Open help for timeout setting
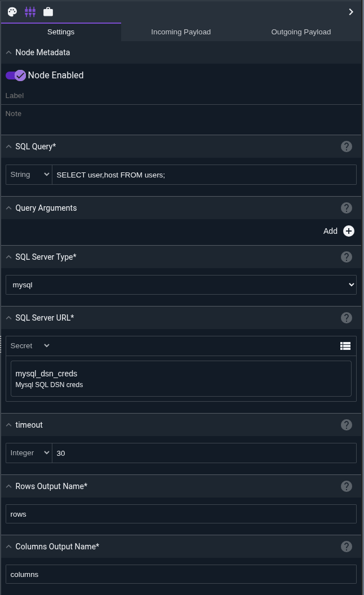This screenshot has width=364, height=595. [x=347, y=425]
